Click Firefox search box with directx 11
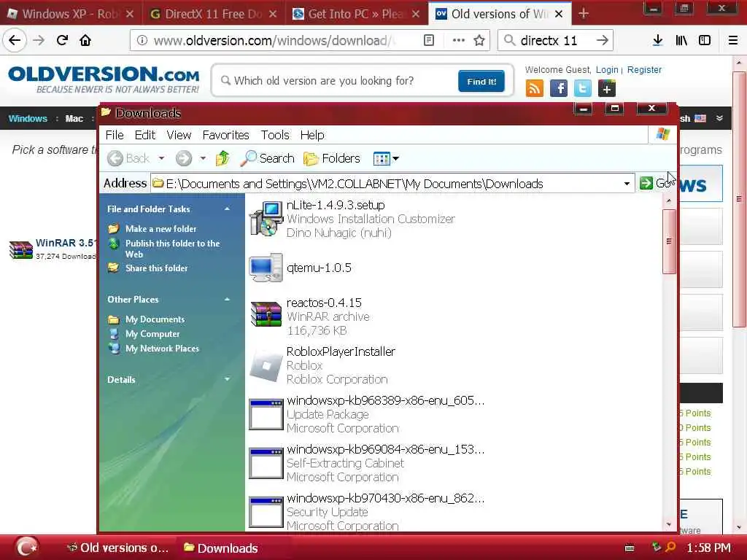Viewport: 747px width, 560px height. (x=555, y=41)
